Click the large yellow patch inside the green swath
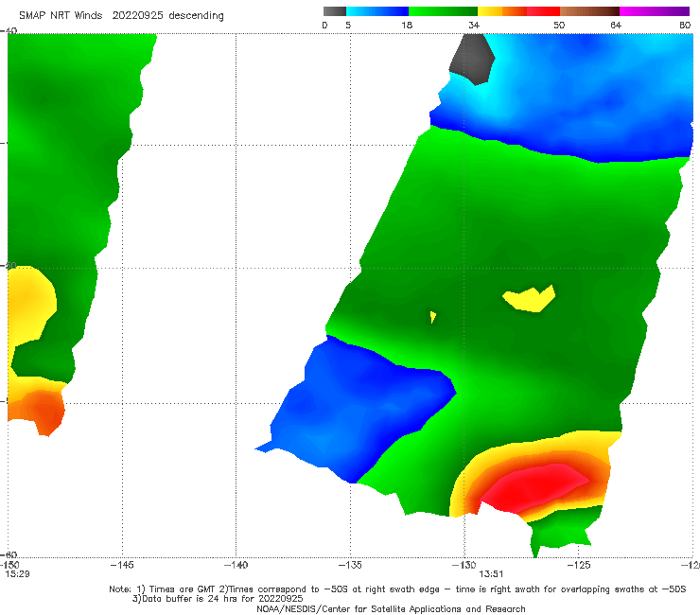The image size is (700, 615). 530,299
